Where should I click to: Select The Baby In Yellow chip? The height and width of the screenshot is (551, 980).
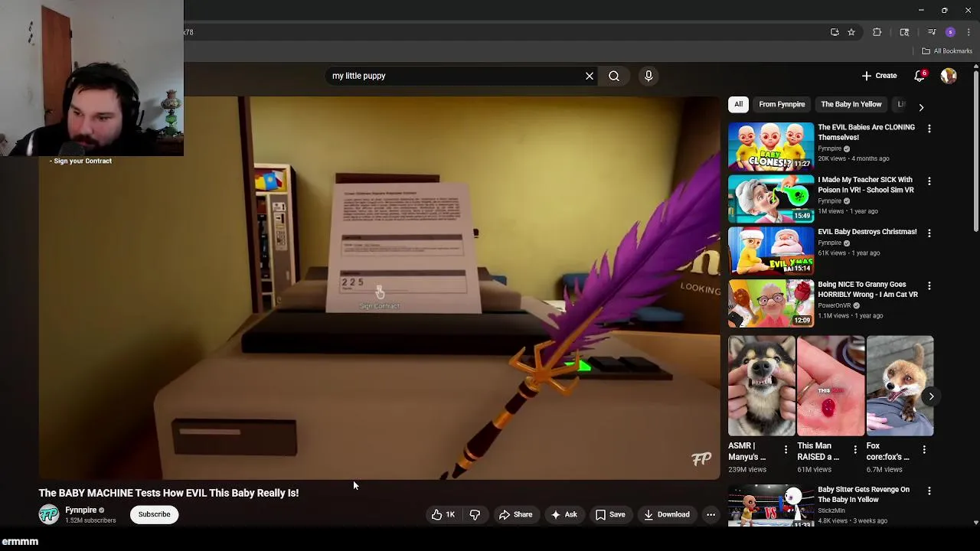coord(851,104)
